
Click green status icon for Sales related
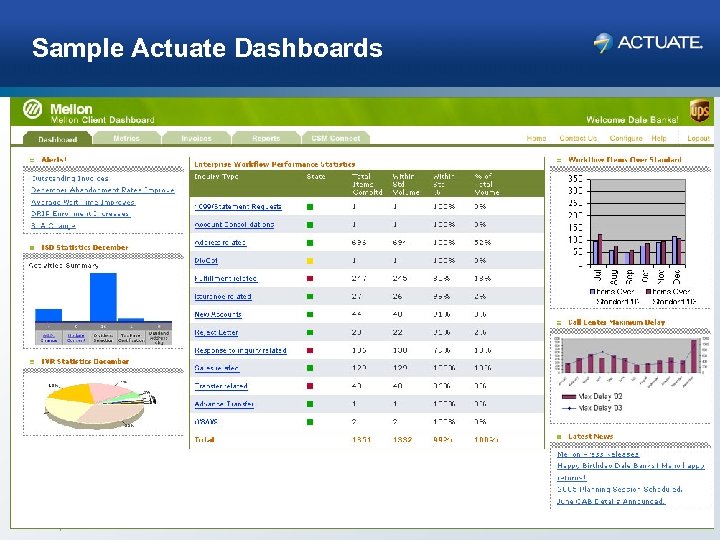(310, 368)
